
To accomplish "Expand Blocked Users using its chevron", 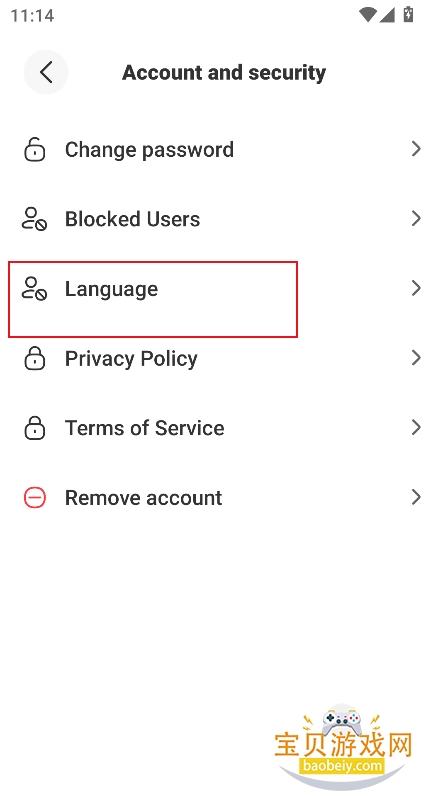I will pos(416,219).
